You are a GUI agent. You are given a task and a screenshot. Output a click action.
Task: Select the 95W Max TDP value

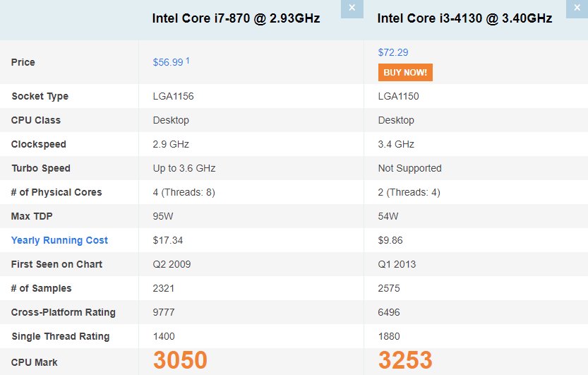pyautogui.click(x=163, y=216)
